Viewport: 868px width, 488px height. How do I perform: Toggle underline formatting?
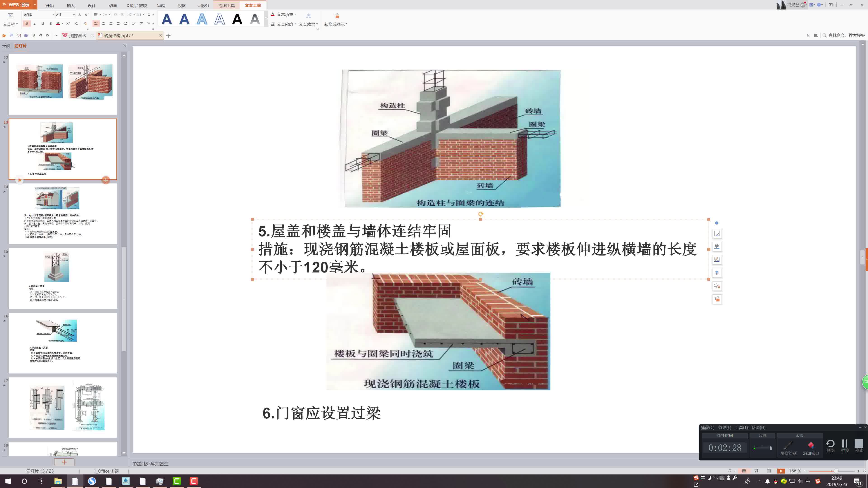click(42, 23)
